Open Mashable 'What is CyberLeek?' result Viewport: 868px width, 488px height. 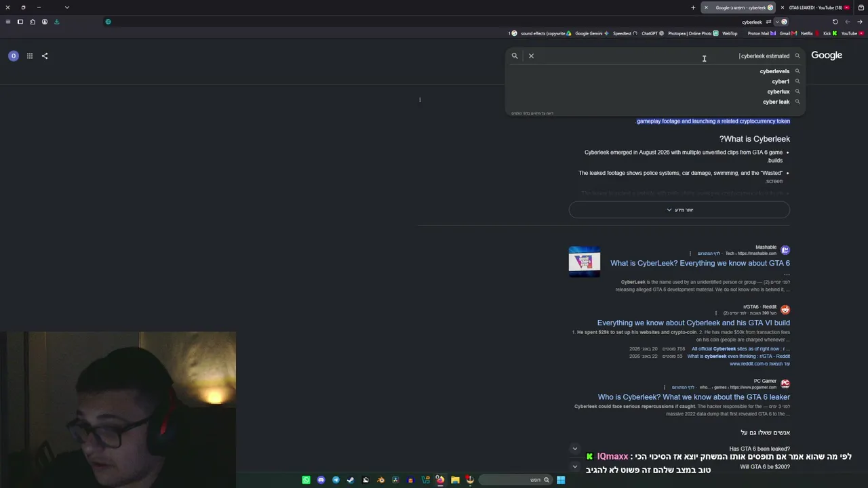click(700, 263)
